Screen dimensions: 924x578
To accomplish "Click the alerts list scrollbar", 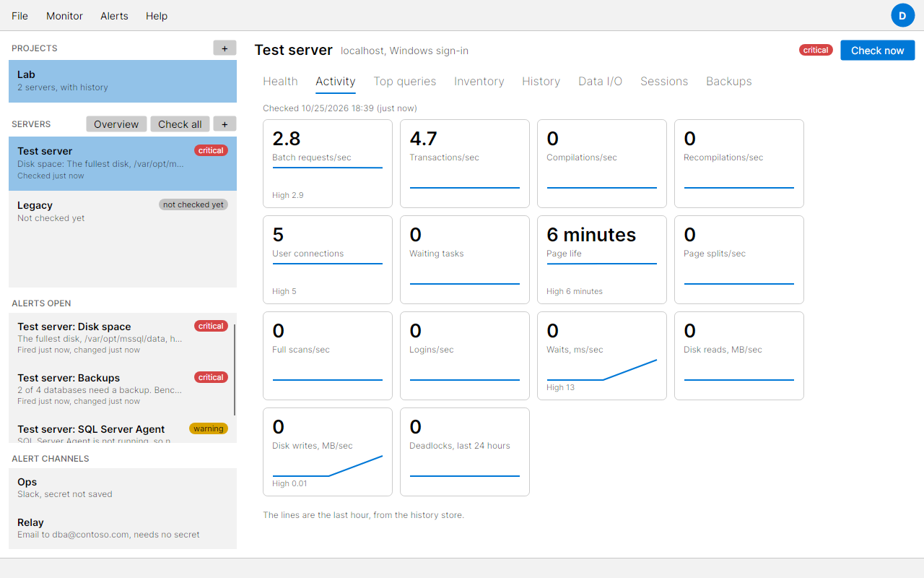I will 235,370.
